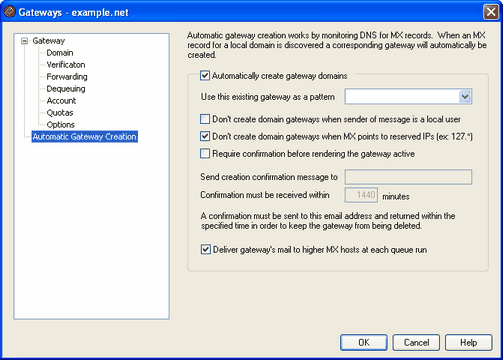Uncheck Deliver gateway's mail to higher MX hosts
Viewport: 503px width, 360px height.
pos(205,249)
